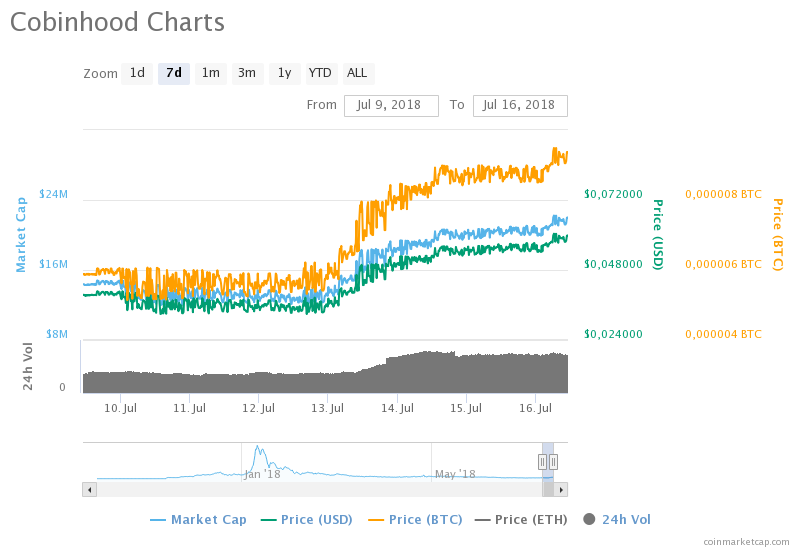Click the 16. Jul axis label
This screenshot has height=550, width=800.
(x=535, y=409)
